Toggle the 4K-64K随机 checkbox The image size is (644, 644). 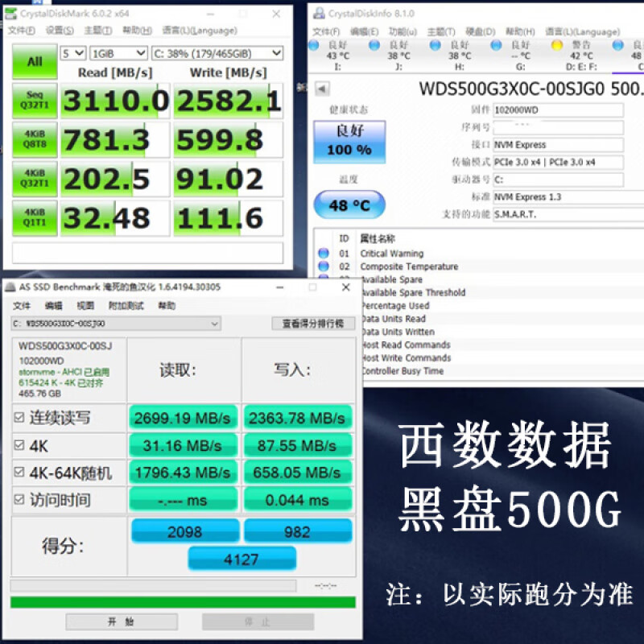[x=19, y=472]
